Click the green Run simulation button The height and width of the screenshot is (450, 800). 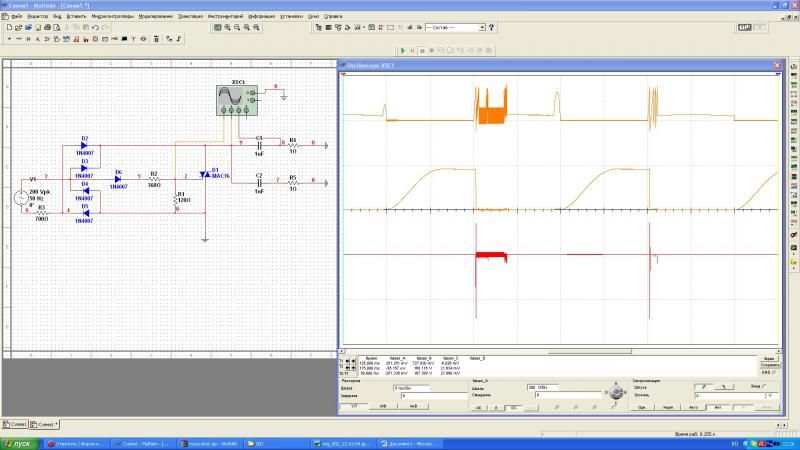tap(402, 50)
